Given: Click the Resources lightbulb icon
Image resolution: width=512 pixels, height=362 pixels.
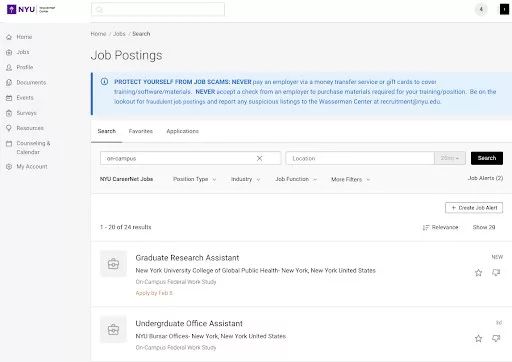Looking at the screenshot, I should tap(9, 128).
